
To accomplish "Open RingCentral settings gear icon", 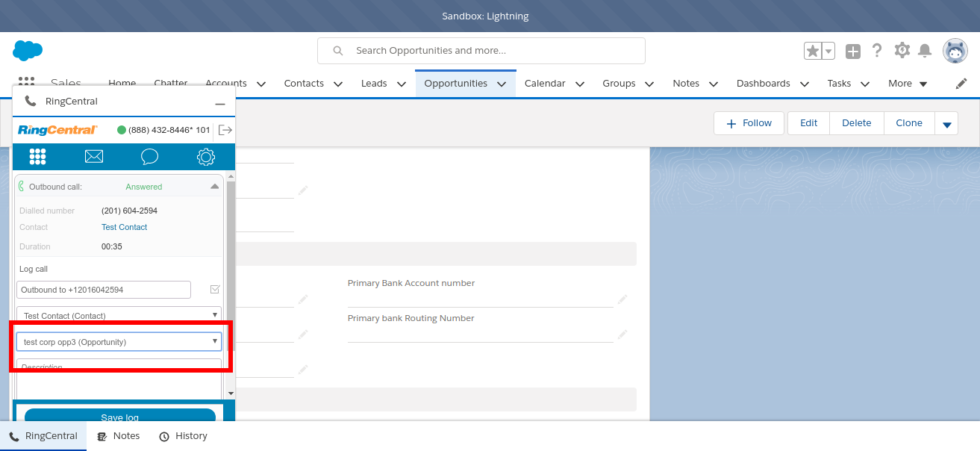I will pyautogui.click(x=205, y=157).
